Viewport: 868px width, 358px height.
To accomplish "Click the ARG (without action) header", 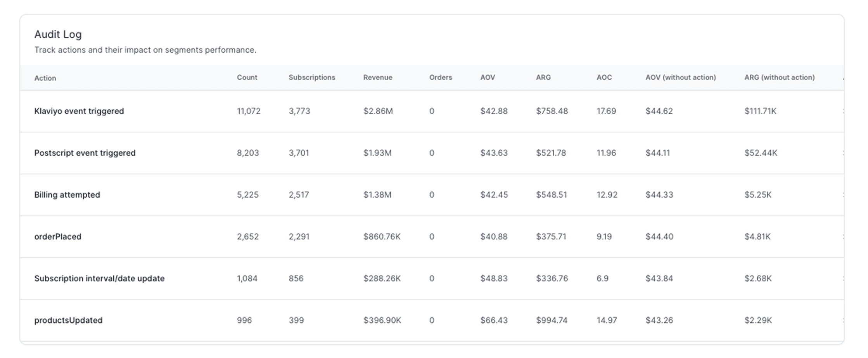I will coord(779,77).
